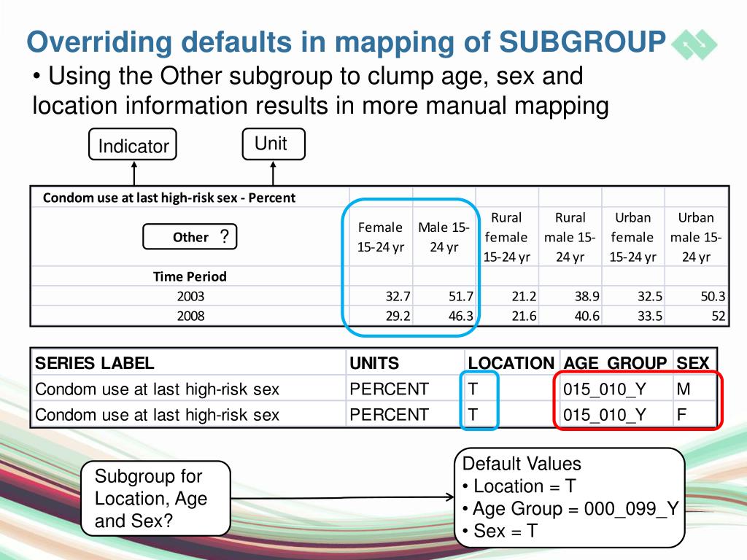Click the value 52 in the 2008 row
The height and width of the screenshot is (560, 747).
click(x=719, y=316)
